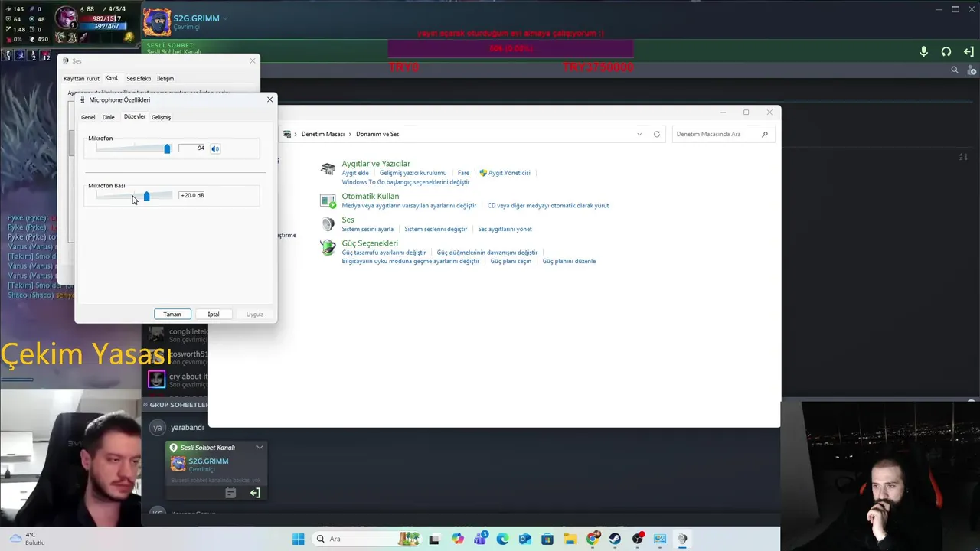Image resolution: width=980 pixels, height=551 pixels.
Task: Click Sistem sesini ayarla link
Action: click(x=367, y=229)
